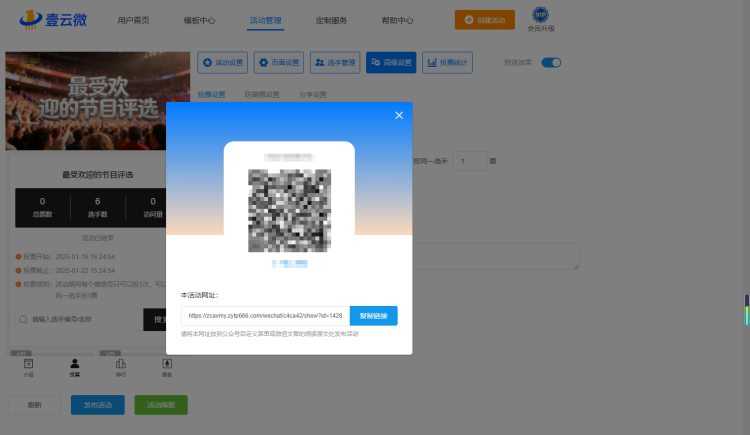This screenshot has width=750, height=435.
Task: Toggle the 预览效果 preview switch
Action: pos(551,63)
